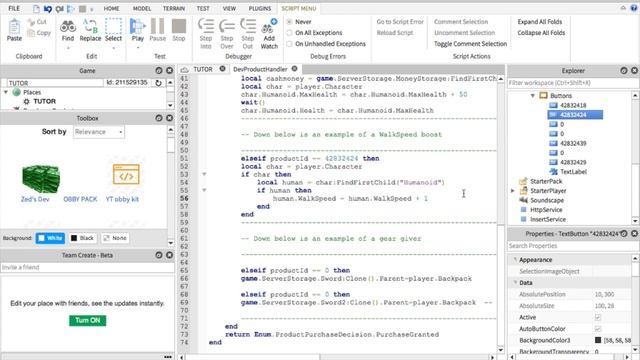Start the Play test
This screenshot has height=360, width=640.
pos(138,26)
